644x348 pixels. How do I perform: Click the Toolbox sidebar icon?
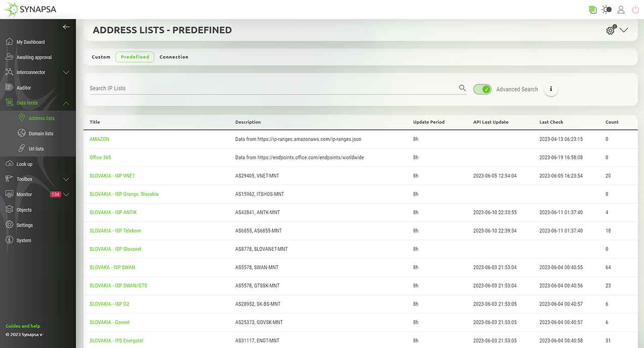[x=9, y=179]
